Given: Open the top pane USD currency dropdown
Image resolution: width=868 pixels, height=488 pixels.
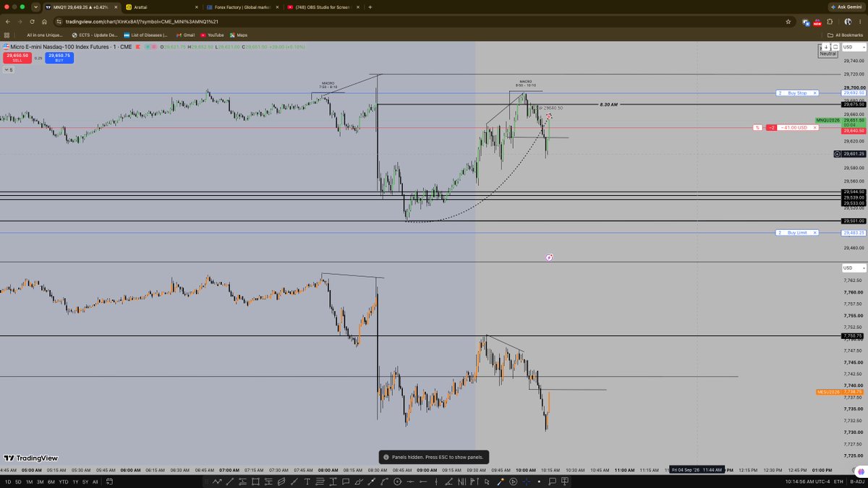Looking at the screenshot, I should 853,47.
